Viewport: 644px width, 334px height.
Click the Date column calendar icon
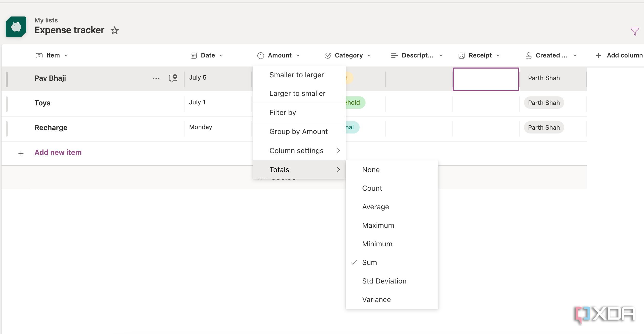[194, 55]
